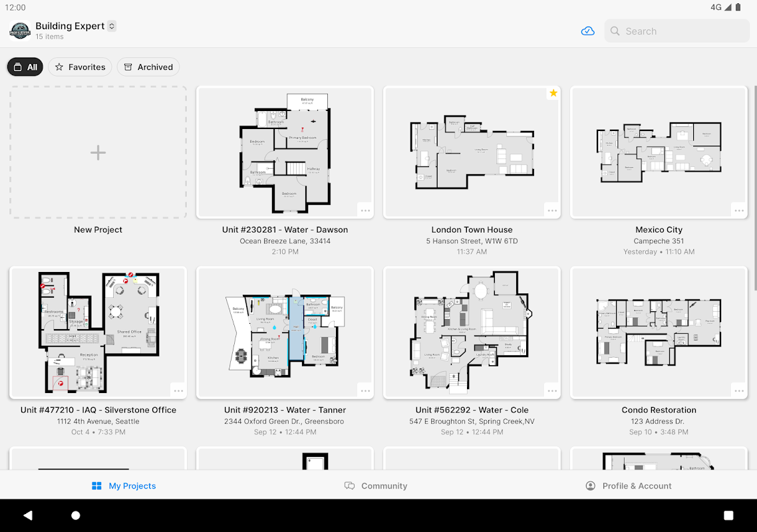Open more options for Unit #230281 Dawson

pyautogui.click(x=365, y=211)
